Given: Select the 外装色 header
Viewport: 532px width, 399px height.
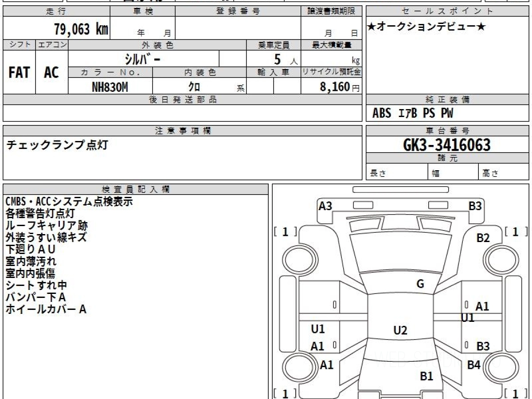Looking at the screenshot, I should click(x=157, y=45).
